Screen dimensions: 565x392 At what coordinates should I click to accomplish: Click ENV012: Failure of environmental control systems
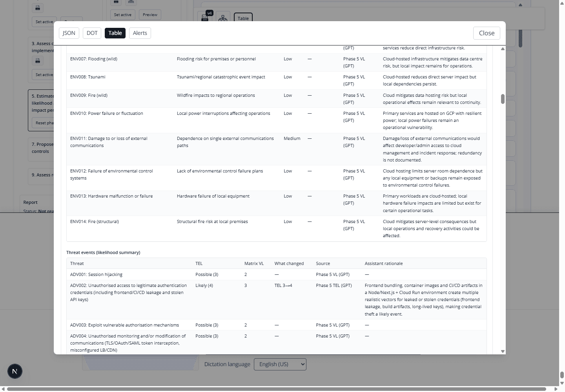111,174
